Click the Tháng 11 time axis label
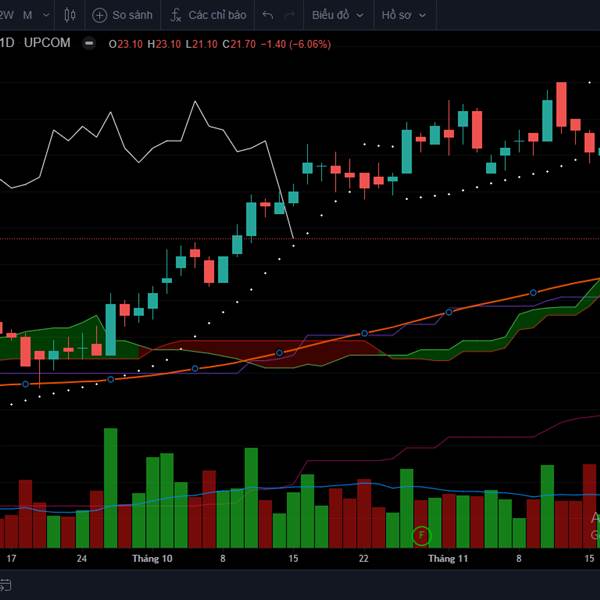The image size is (600, 600). 448,559
